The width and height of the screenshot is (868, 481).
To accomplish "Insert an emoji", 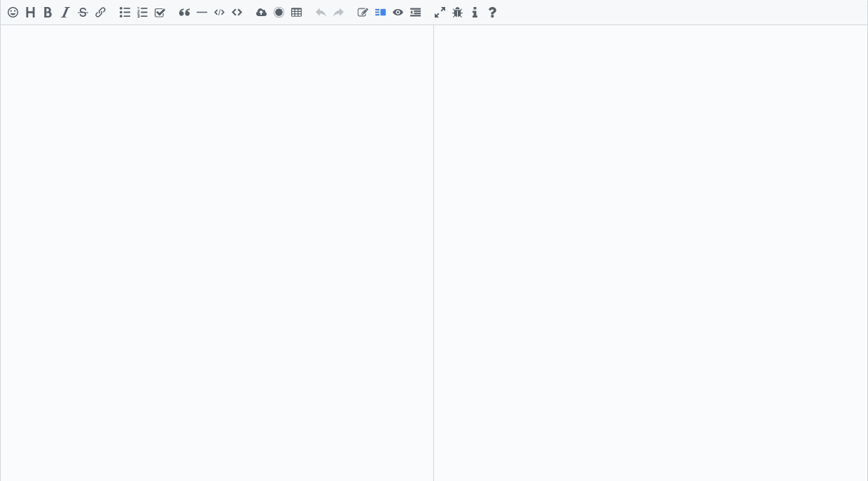I will (13, 12).
